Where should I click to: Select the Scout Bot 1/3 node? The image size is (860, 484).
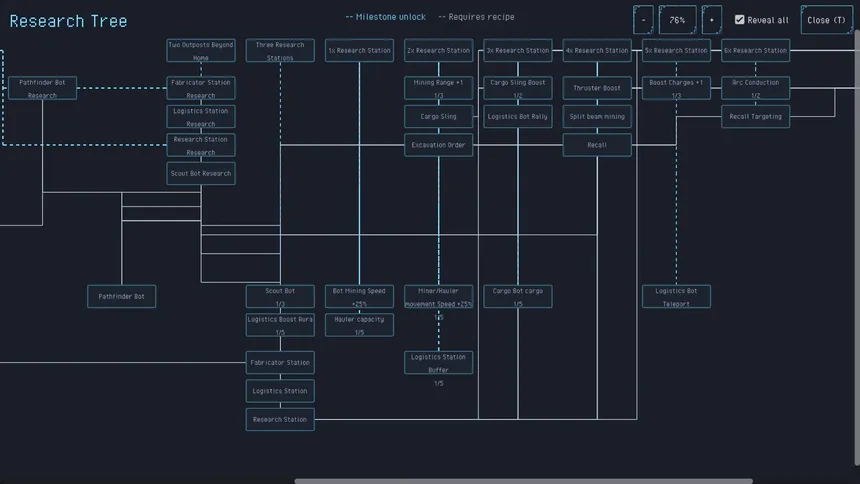(x=280, y=296)
